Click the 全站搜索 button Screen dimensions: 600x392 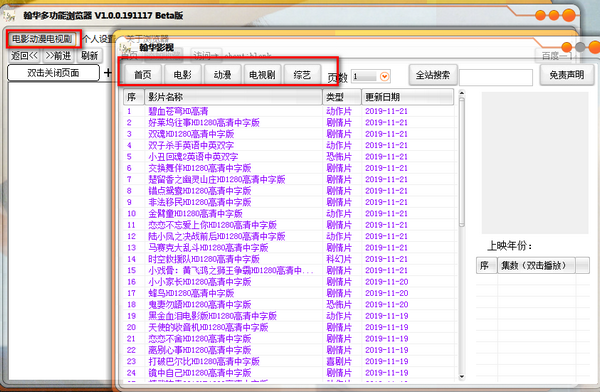click(433, 75)
